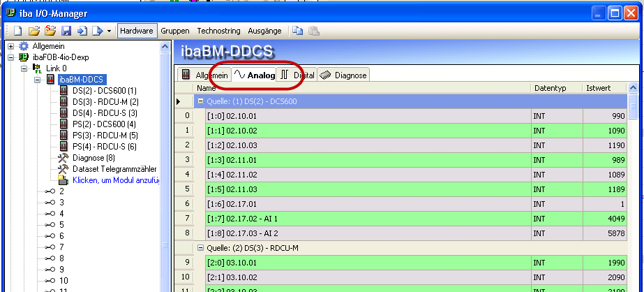Click the export icon with blue right arrow
The image size is (644, 292).
(x=97, y=31)
